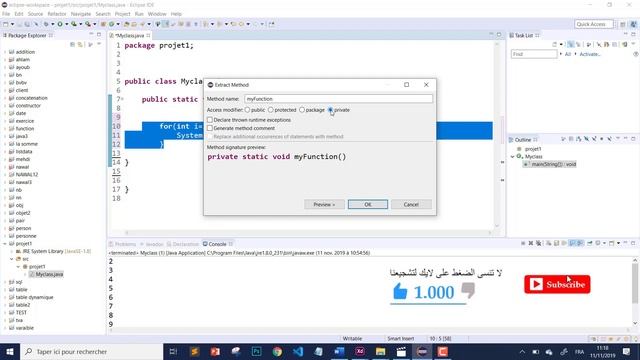Open the File menu
Viewport: 640px width, 360px height.
click(6, 14)
